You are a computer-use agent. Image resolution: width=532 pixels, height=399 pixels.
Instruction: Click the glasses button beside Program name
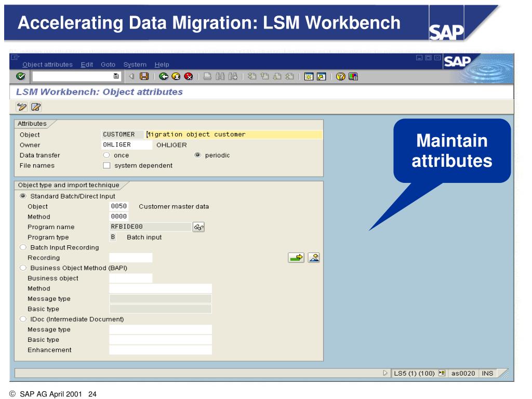point(198,227)
